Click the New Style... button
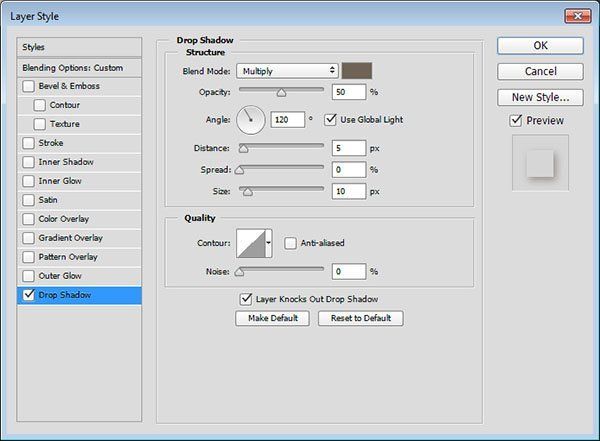 point(540,98)
